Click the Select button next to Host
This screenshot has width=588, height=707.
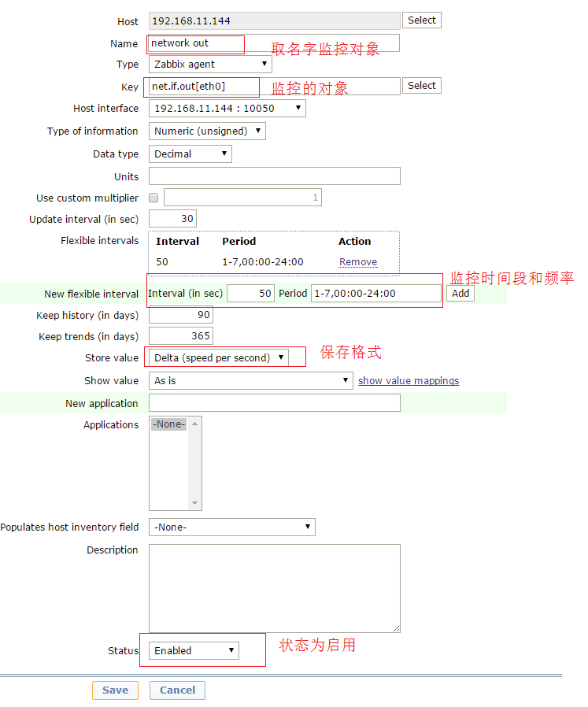click(x=421, y=20)
